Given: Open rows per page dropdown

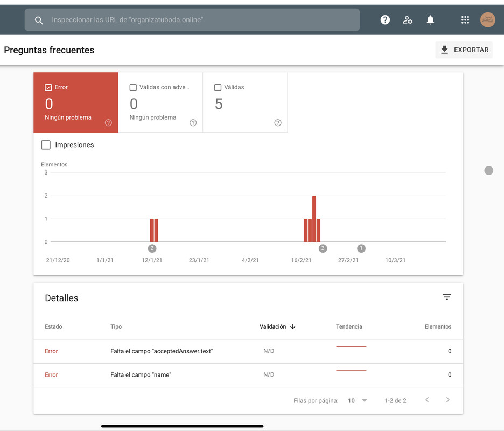Looking at the screenshot, I should pyautogui.click(x=358, y=400).
